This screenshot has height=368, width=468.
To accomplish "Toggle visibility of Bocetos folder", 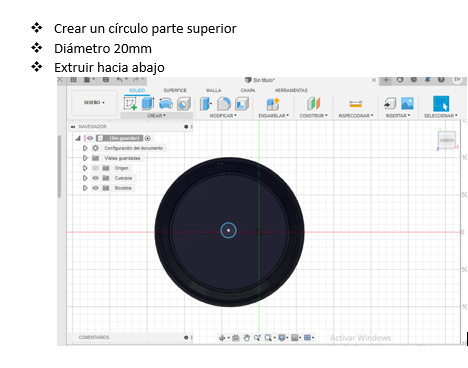I will click(95, 188).
